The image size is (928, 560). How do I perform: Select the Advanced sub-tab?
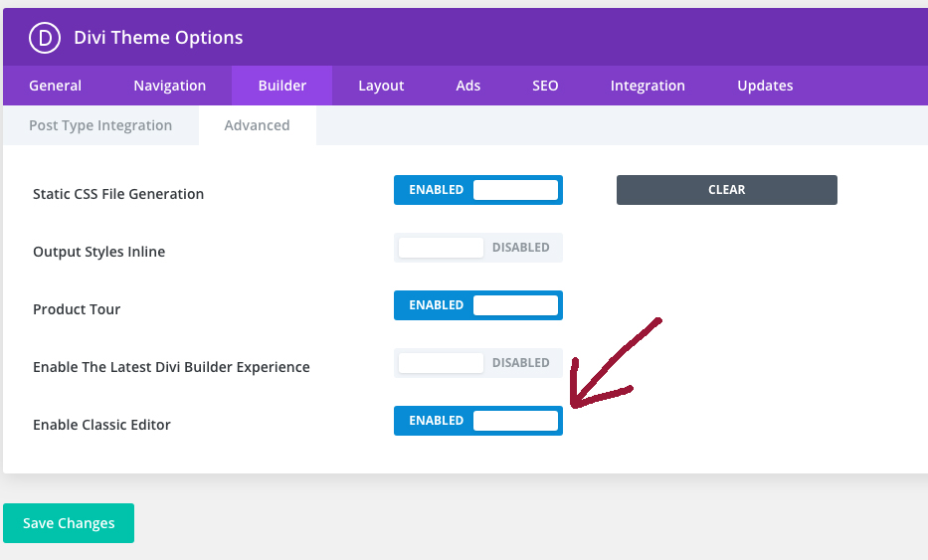coord(257,125)
